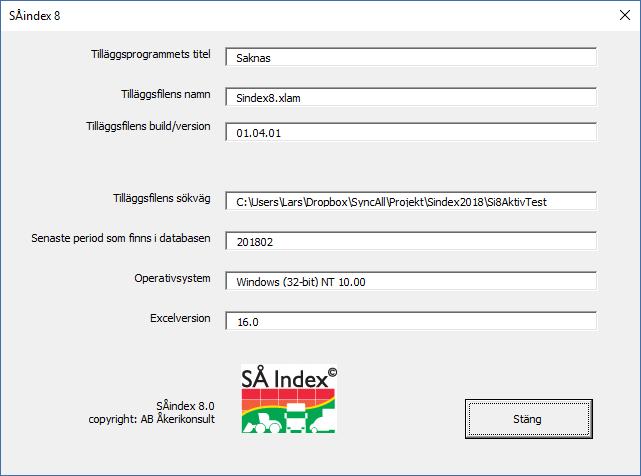641x476 pixels.
Task: Click the copyright: AB Åkerikonsult text
Action: coord(151,419)
